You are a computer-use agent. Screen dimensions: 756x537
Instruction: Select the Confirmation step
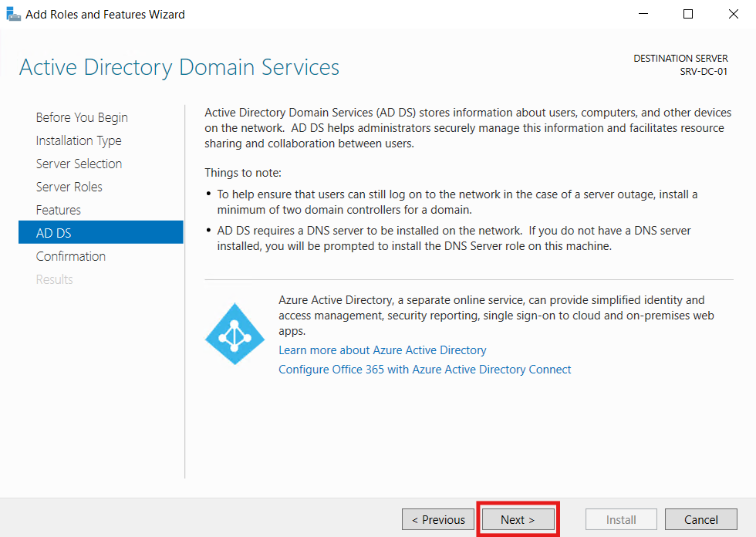click(70, 255)
